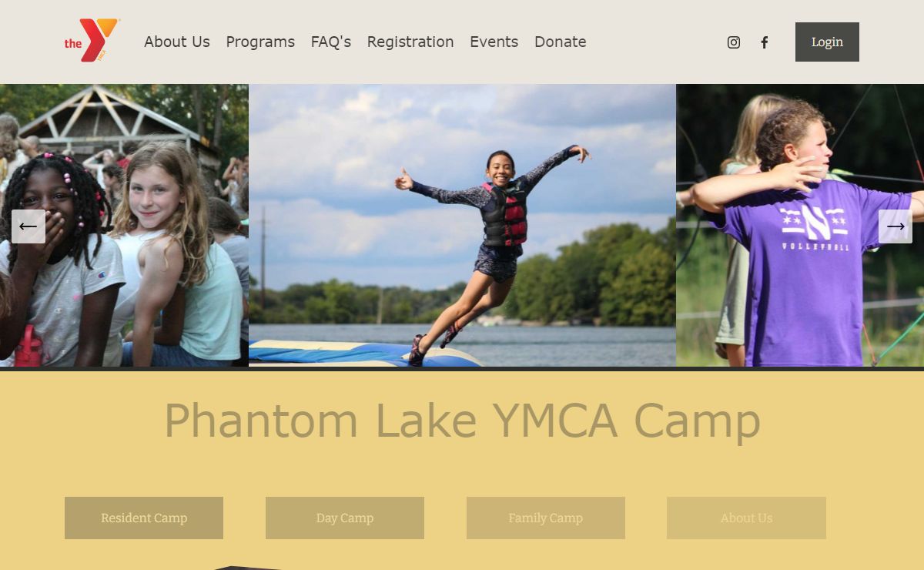Click the Phantom Lake YMCA Camp heading

point(462,421)
